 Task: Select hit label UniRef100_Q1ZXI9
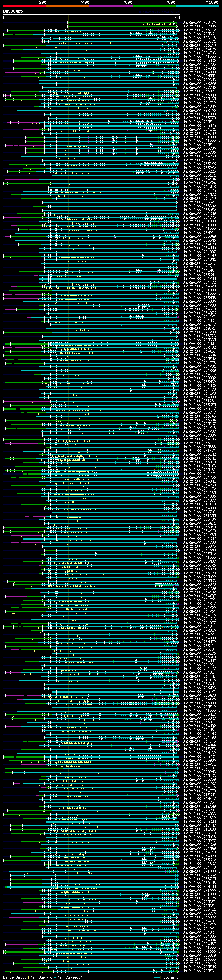pos(199,504)
